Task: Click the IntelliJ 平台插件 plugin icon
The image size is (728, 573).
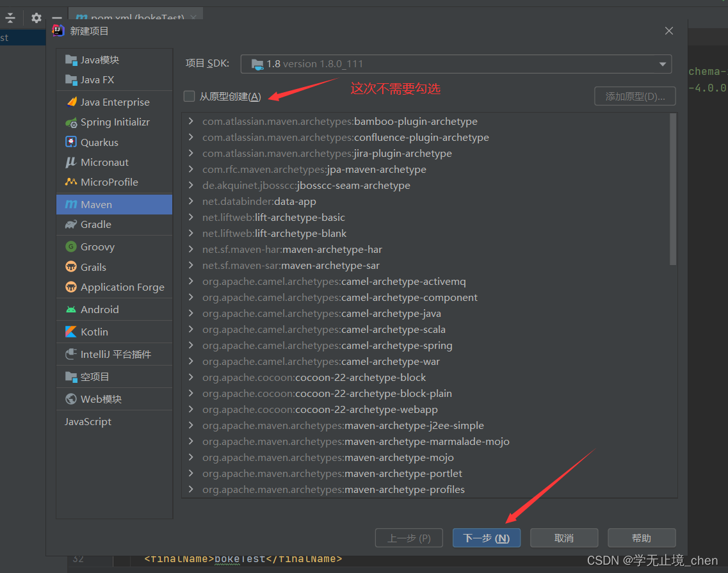Action: pos(71,354)
